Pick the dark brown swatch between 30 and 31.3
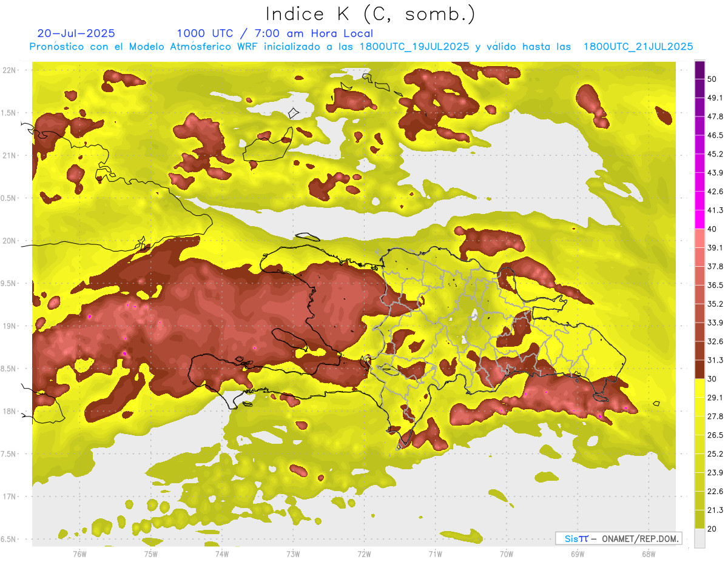The image size is (728, 562). pyautogui.click(x=700, y=369)
